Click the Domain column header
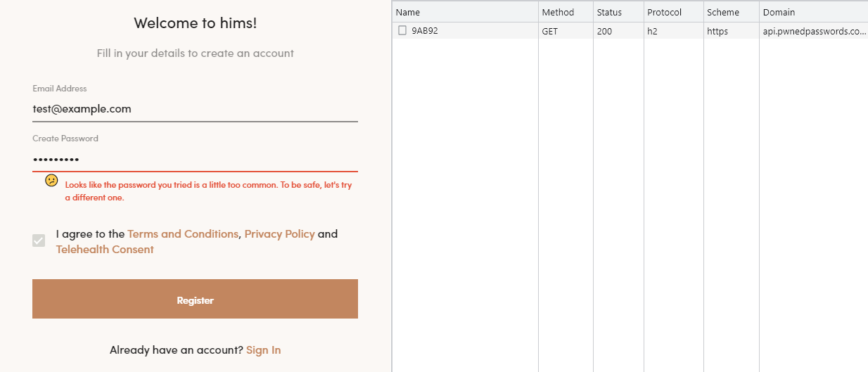Image resolution: width=868 pixels, height=372 pixels. tap(812, 12)
